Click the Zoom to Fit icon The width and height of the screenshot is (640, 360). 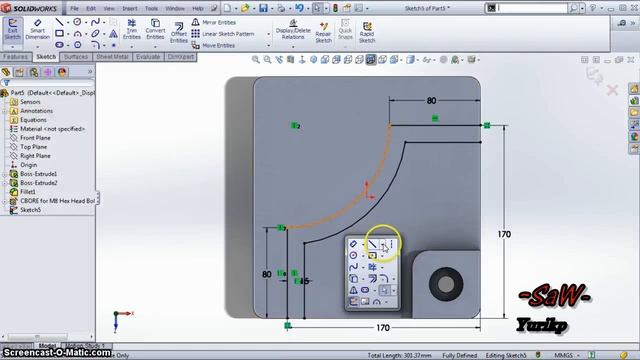[x=256, y=60]
